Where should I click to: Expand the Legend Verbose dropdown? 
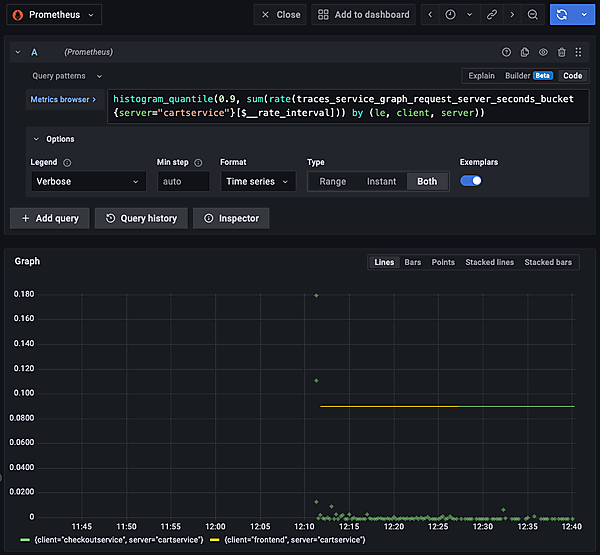pyautogui.click(x=89, y=181)
